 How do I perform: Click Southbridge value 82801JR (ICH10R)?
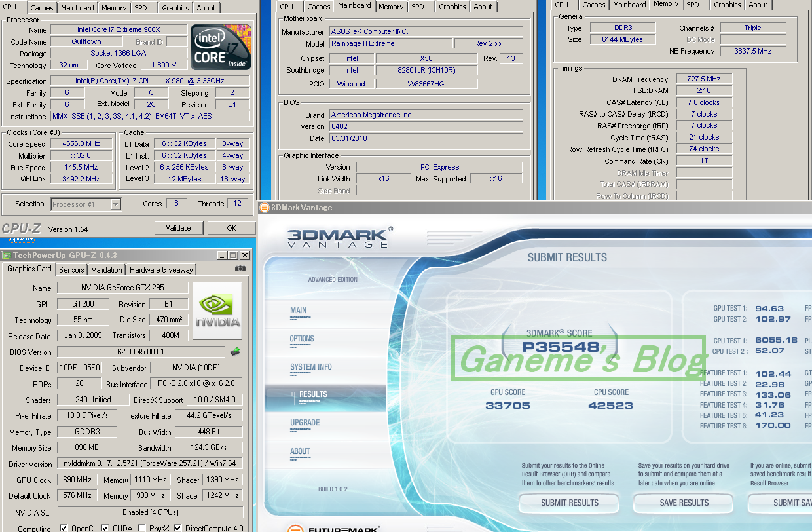tap(426, 70)
